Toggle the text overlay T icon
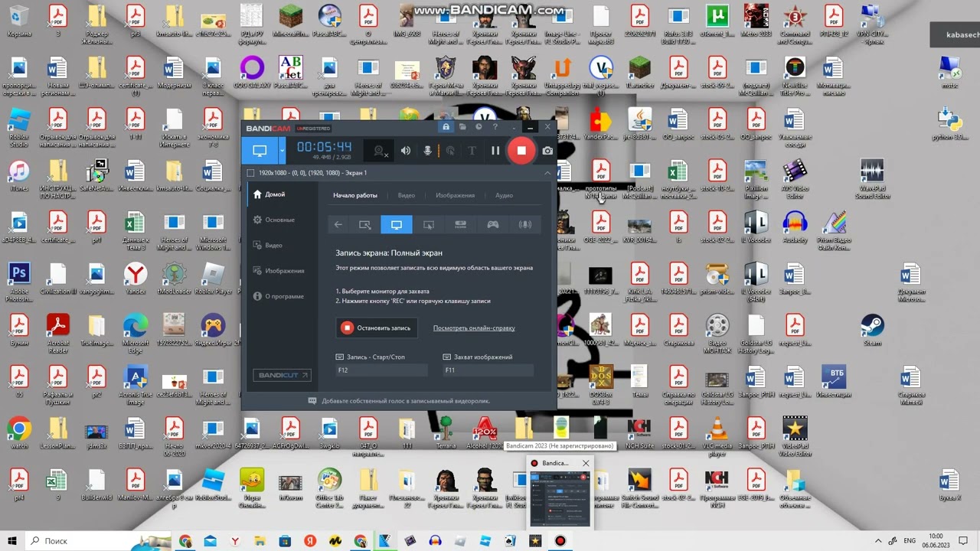Viewport: 980px width, 551px height. point(472,151)
